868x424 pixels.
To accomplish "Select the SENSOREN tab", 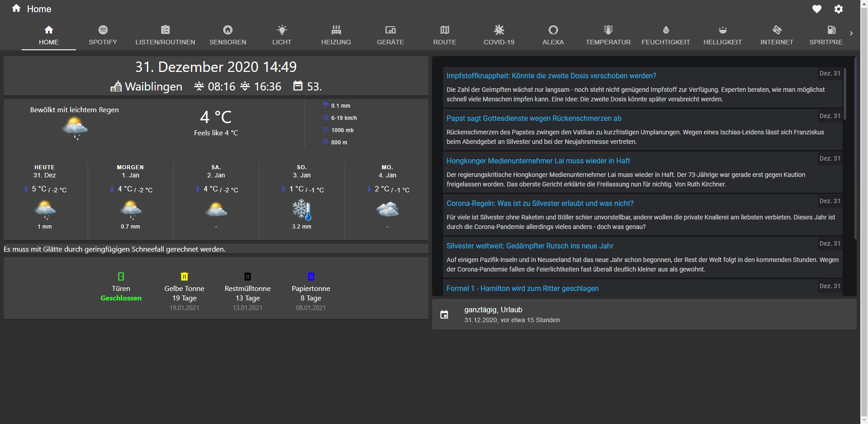I will click(x=228, y=35).
